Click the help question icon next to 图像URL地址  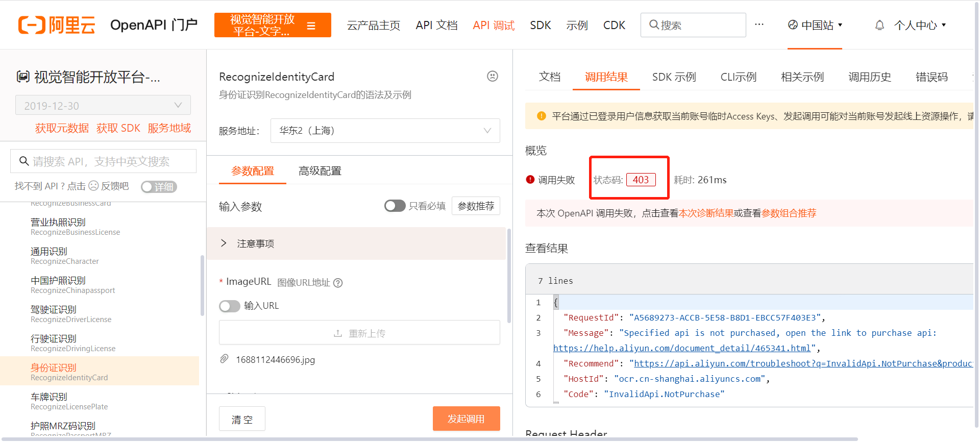click(338, 283)
